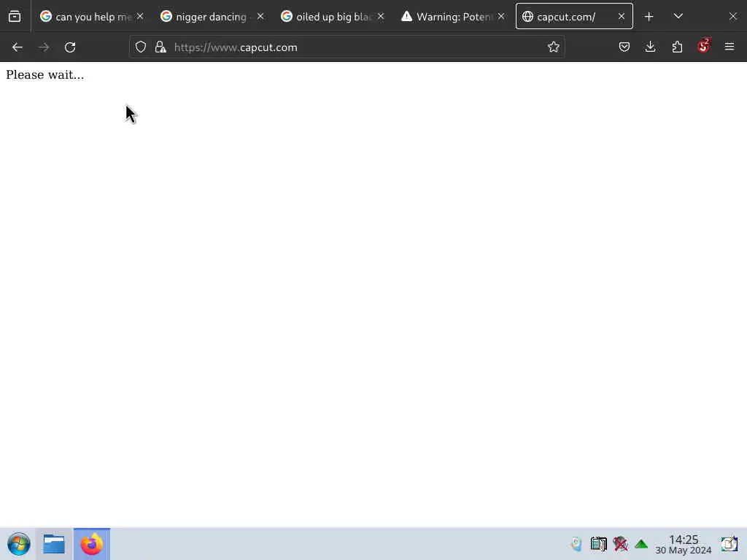The image size is (747, 560).
Task: Switch to the 'can you help me' tab
Action: pos(92,17)
